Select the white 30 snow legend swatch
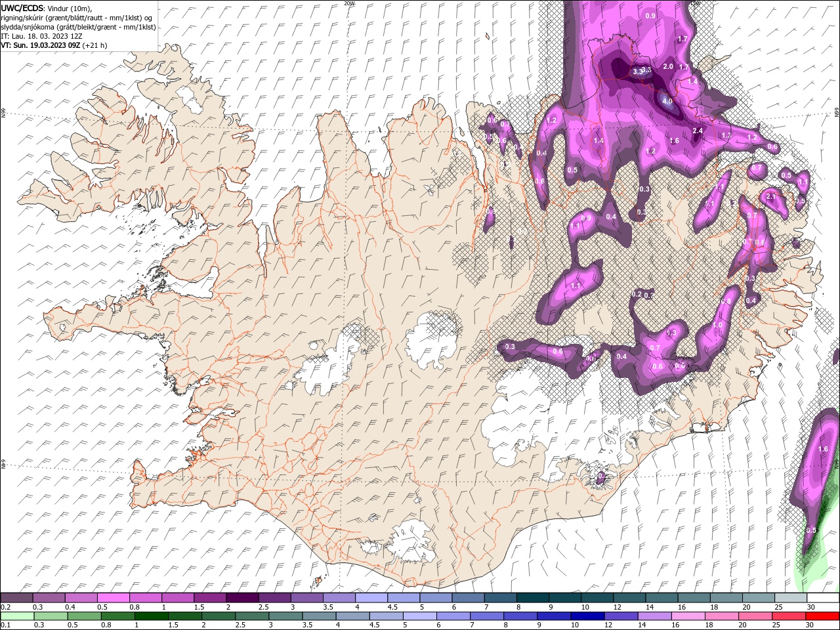The image size is (840, 630). [822, 598]
